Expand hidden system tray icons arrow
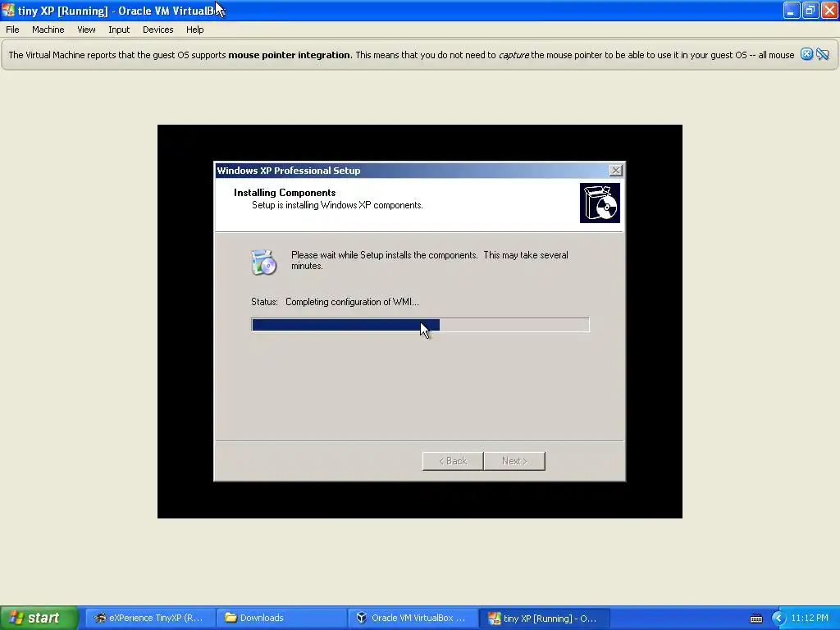Viewport: 840px width, 630px height. coord(778,619)
